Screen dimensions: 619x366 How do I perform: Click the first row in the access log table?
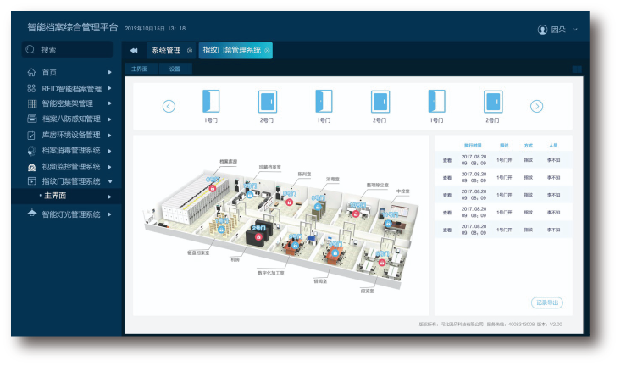tap(503, 160)
